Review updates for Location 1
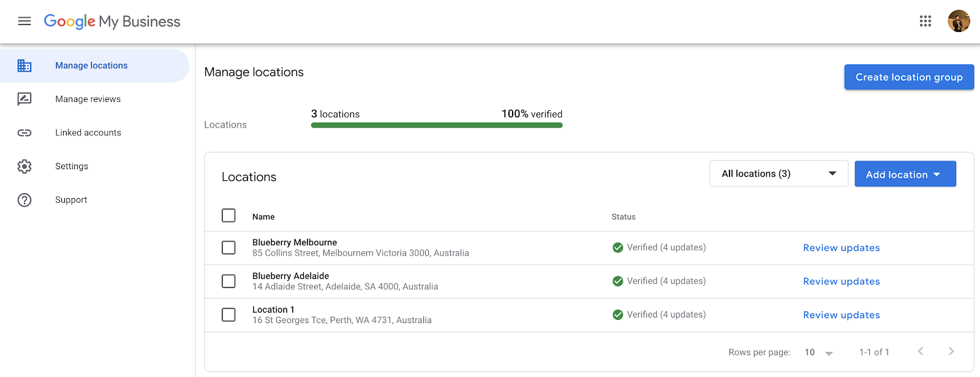980x377 pixels. (x=842, y=315)
